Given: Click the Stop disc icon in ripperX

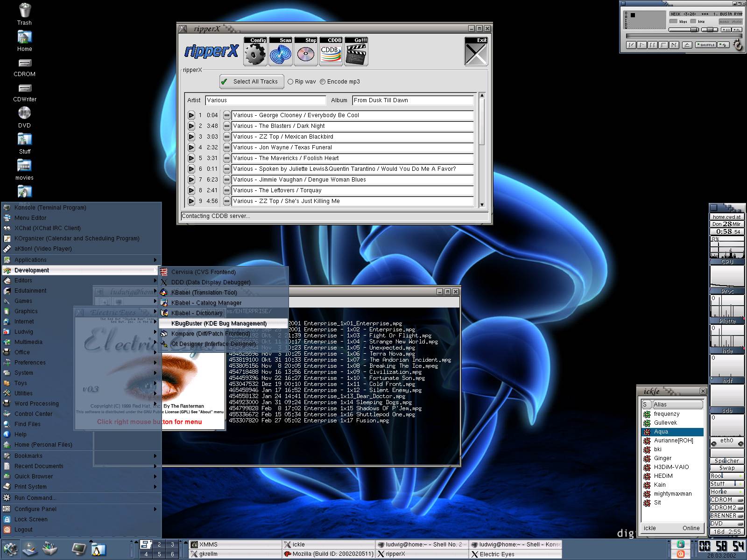Looking at the screenshot, I should [x=305, y=51].
